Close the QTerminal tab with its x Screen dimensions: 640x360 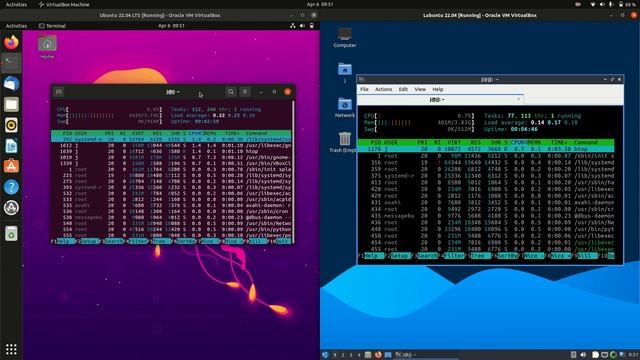(x=518, y=99)
